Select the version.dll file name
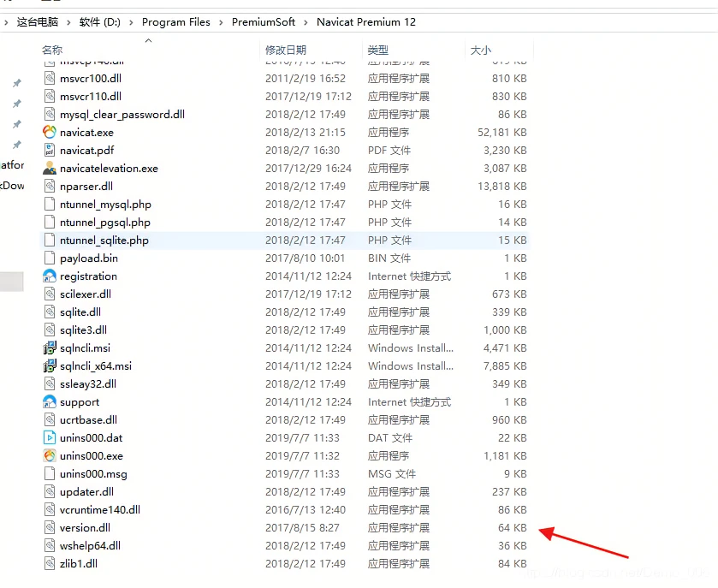 point(86,527)
